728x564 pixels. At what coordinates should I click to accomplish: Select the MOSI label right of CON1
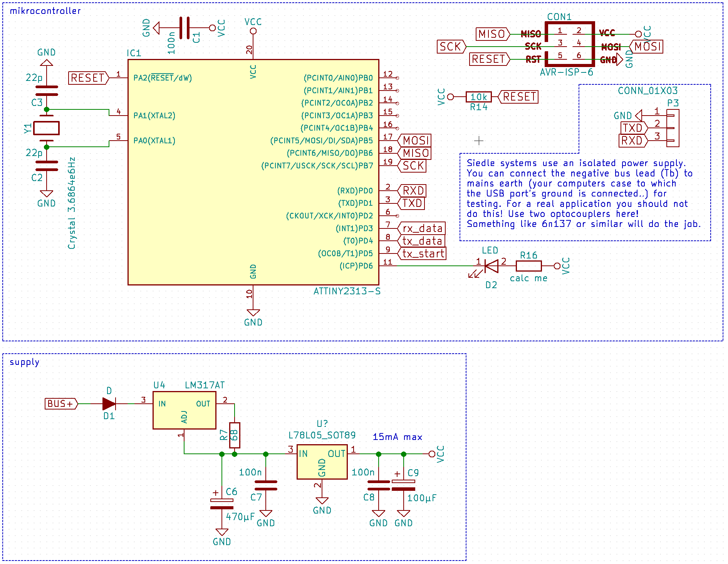click(x=646, y=47)
